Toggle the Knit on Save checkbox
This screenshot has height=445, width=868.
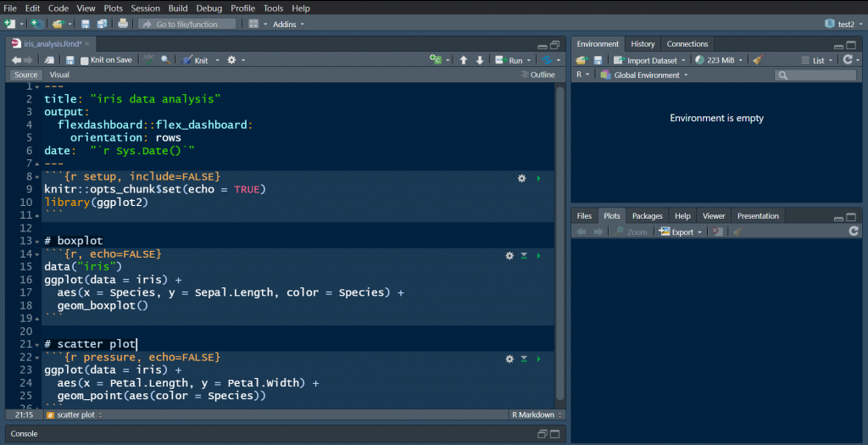[x=84, y=60]
